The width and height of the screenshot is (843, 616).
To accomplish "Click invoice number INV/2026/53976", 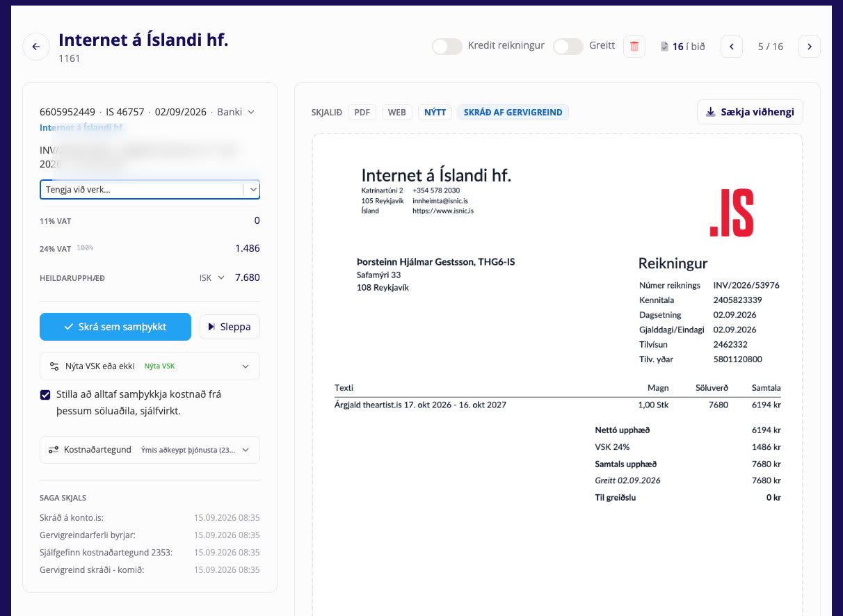I will [x=746, y=285].
